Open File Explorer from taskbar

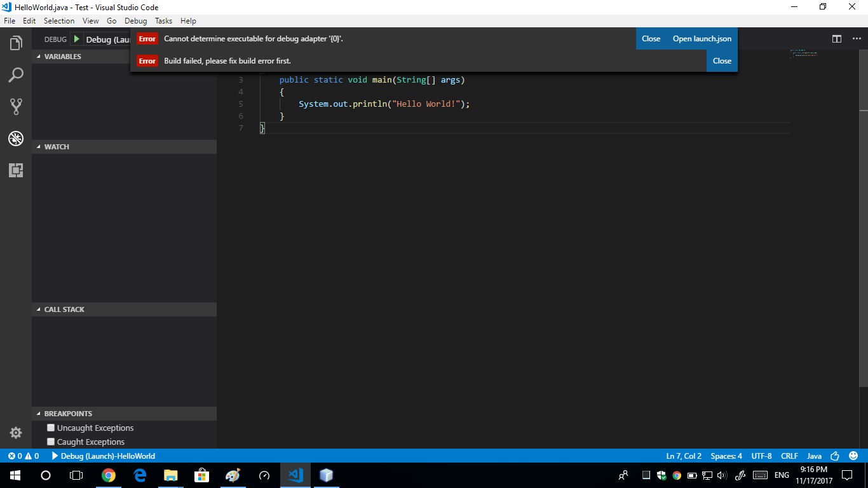(171, 475)
